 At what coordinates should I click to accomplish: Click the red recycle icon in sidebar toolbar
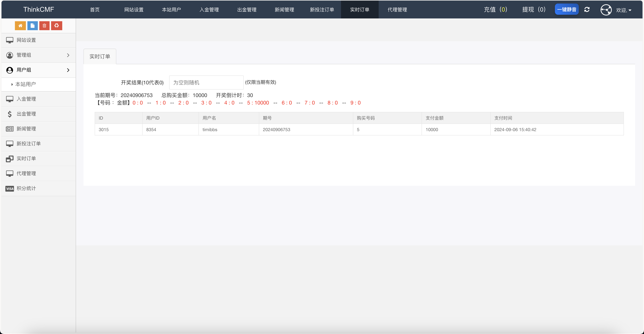[56, 26]
